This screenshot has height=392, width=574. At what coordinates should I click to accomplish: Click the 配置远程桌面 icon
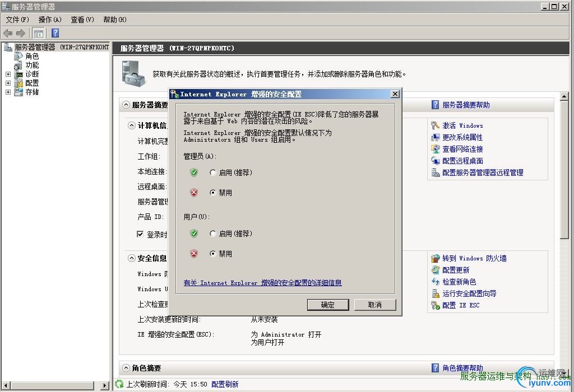435,161
